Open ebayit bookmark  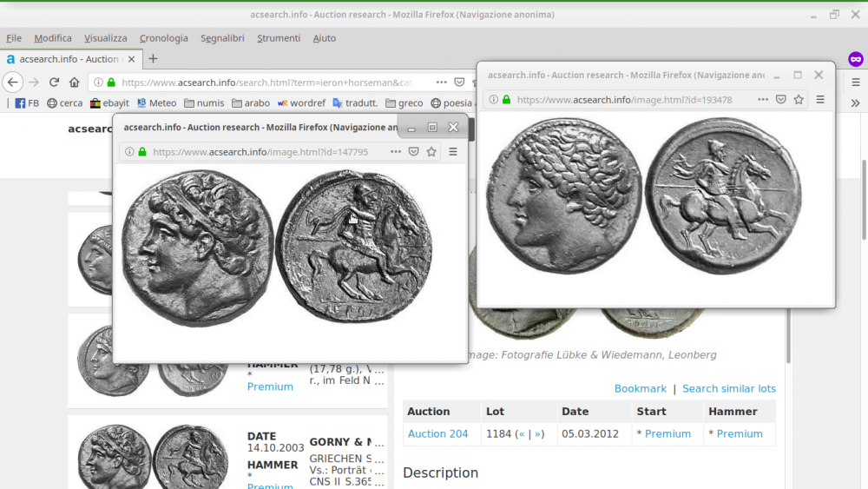[x=109, y=103]
